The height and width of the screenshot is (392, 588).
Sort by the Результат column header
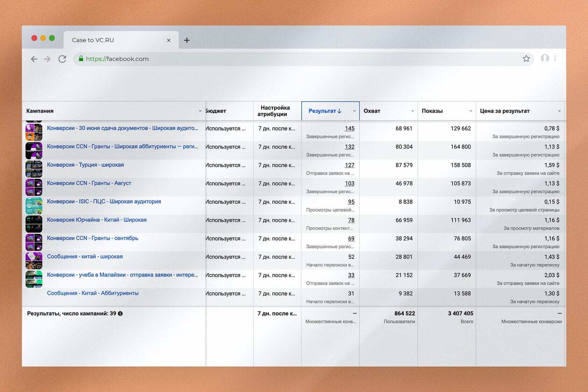[x=325, y=111]
